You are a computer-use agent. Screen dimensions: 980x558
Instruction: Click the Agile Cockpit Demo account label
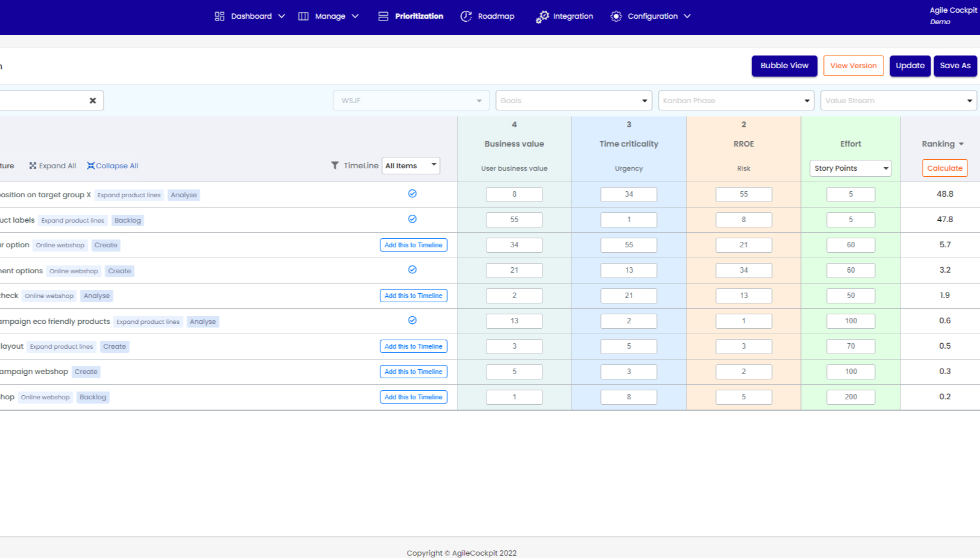[953, 16]
